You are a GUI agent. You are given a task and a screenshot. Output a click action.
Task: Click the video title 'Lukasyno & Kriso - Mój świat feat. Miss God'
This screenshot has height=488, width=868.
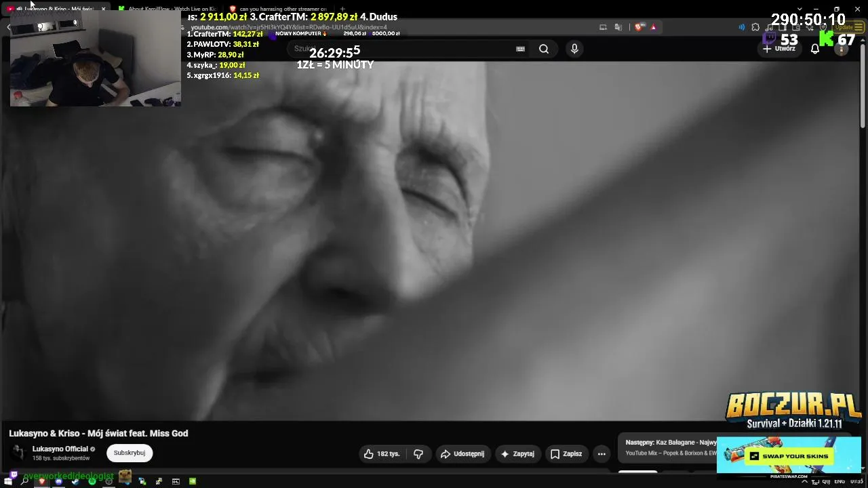click(x=98, y=433)
